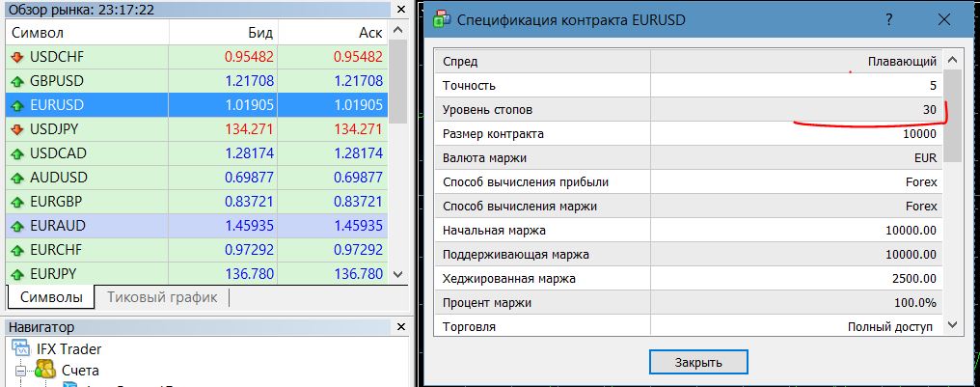
Task: Switch to the Символы tab
Action: (x=51, y=297)
